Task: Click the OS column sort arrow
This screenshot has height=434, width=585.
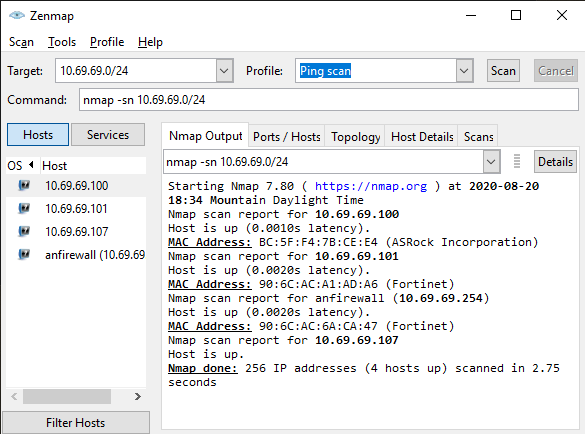Action: click(31, 165)
